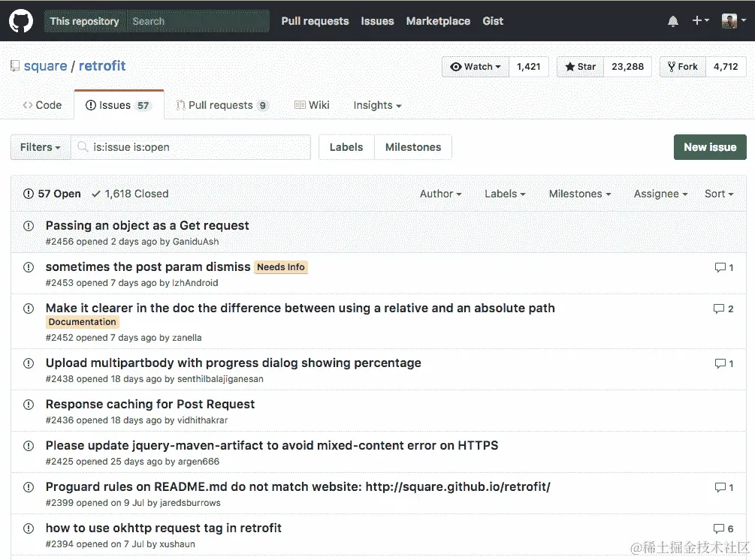Open comments on issue #2394
755x560 pixels.
(x=723, y=529)
